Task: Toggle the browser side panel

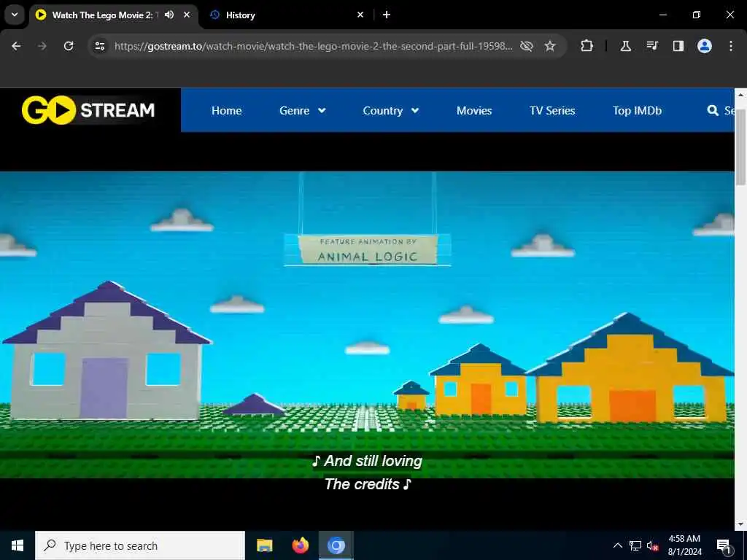Action: click(x=678, y=46)
